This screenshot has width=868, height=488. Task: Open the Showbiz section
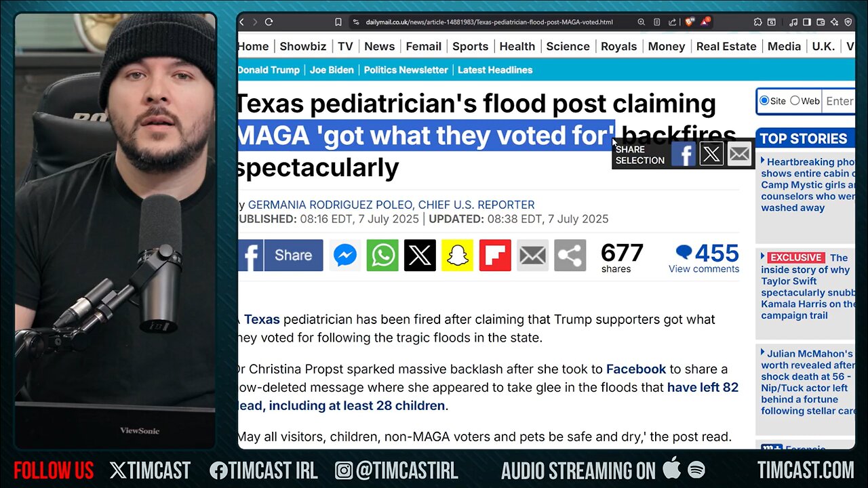[303, 46]
